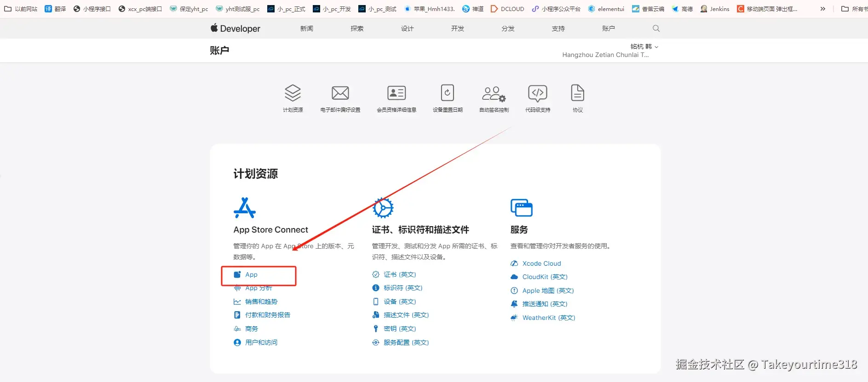Open the yht测试服_pc bookmark
This screenshot has width=868, height=382.
pos(237,9)
